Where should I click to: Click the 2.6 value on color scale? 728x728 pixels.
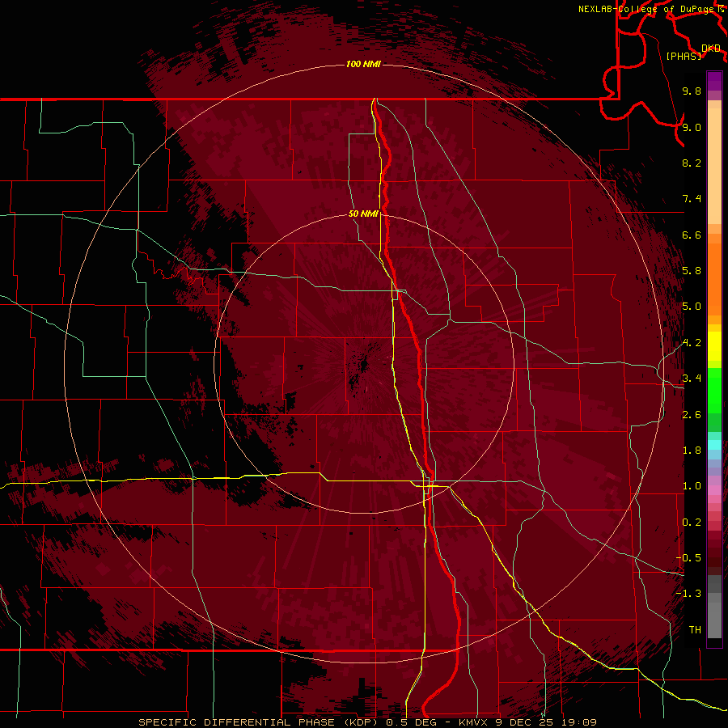pos(692,415)
